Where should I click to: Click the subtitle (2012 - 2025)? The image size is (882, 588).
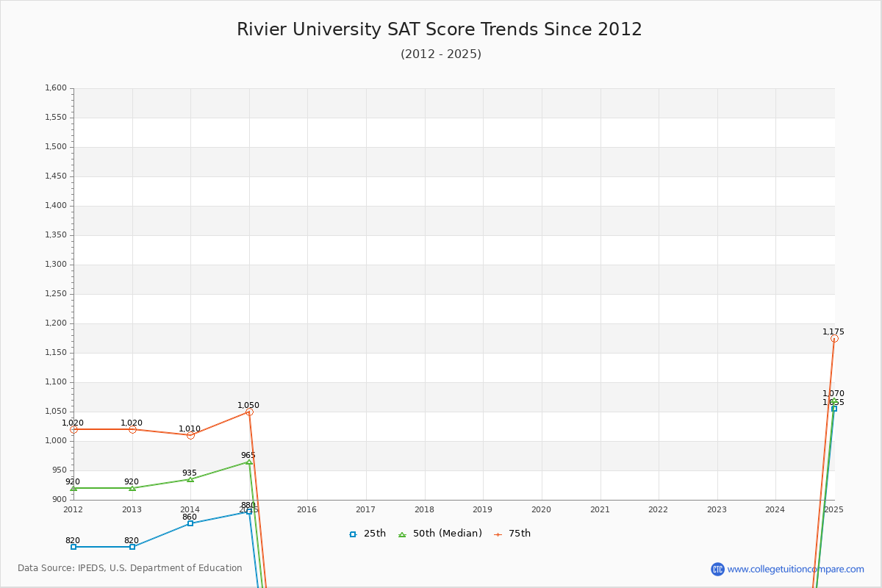click(x=441, y=54)
